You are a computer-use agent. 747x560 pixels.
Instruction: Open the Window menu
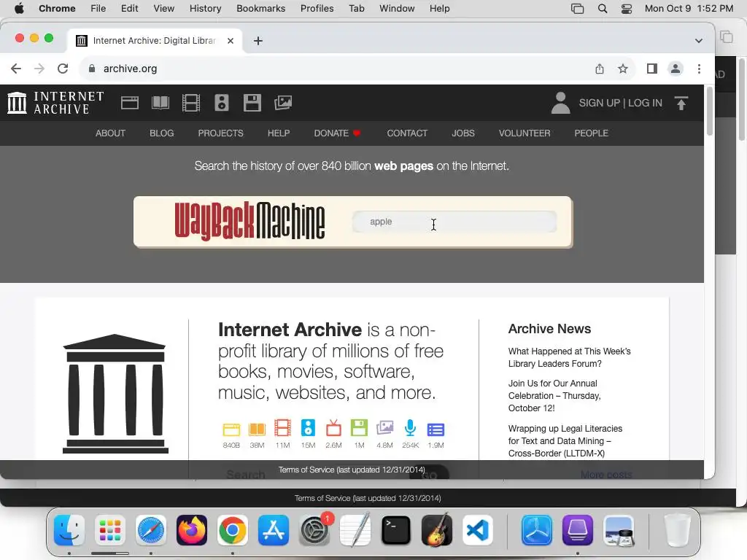pyautogui.click(x=397, y=9)
